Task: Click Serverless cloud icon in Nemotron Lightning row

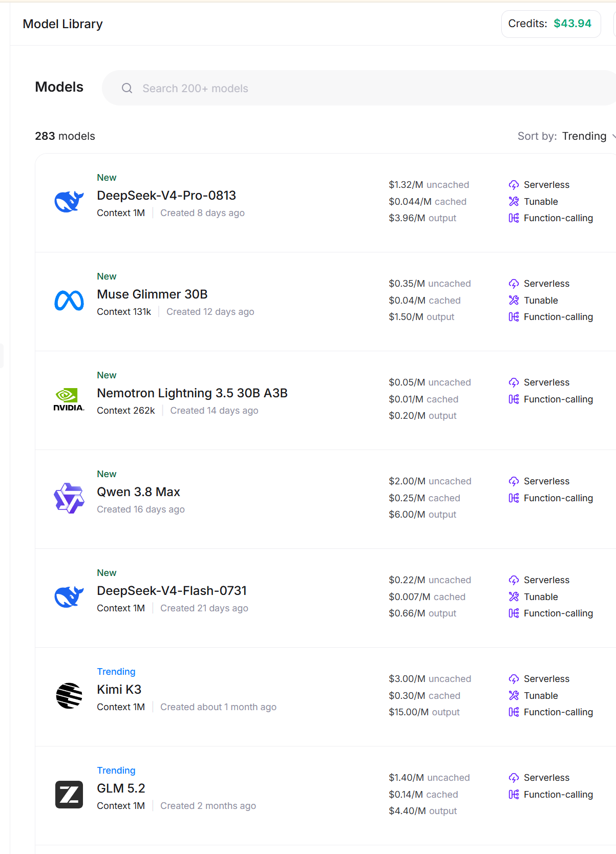Action: (x=514, y=382)
